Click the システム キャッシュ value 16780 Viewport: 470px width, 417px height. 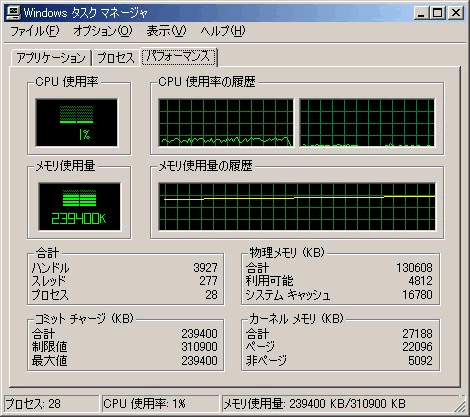click(x=417, y=295)
